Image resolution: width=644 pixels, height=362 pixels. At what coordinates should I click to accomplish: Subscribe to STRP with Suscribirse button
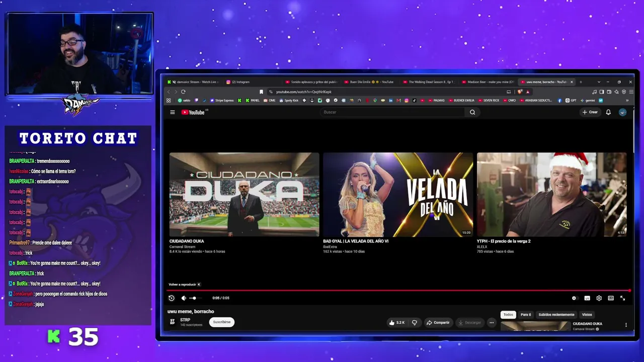(x=222, y=322)
